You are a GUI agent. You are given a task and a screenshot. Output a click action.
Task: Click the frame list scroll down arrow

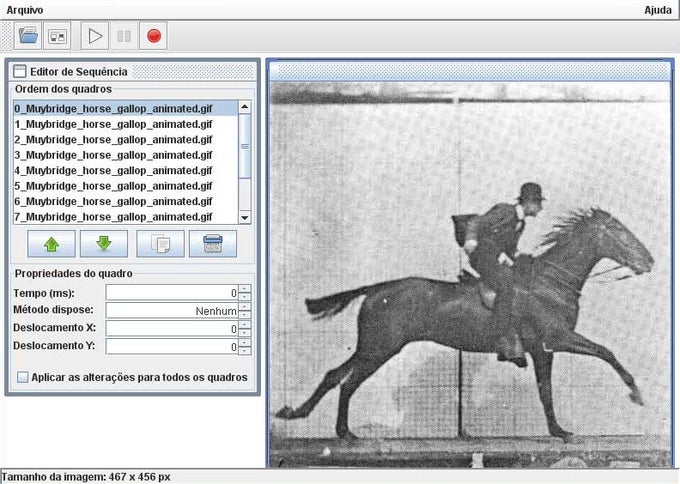click(245, 218)
